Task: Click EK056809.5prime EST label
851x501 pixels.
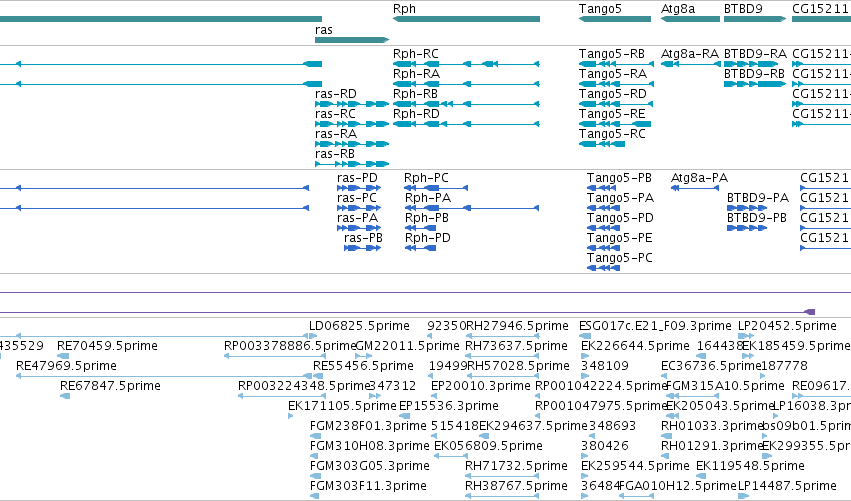Action: click(x=488, y=446)
